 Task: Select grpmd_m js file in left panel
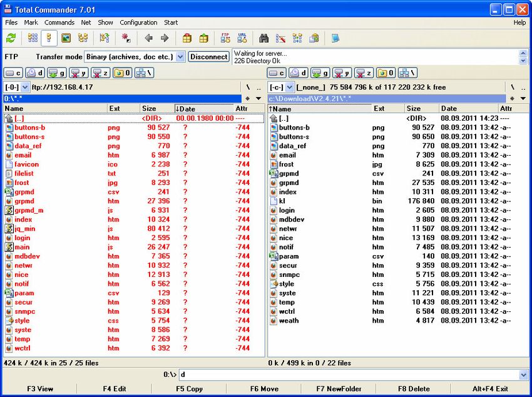(134, 210)
